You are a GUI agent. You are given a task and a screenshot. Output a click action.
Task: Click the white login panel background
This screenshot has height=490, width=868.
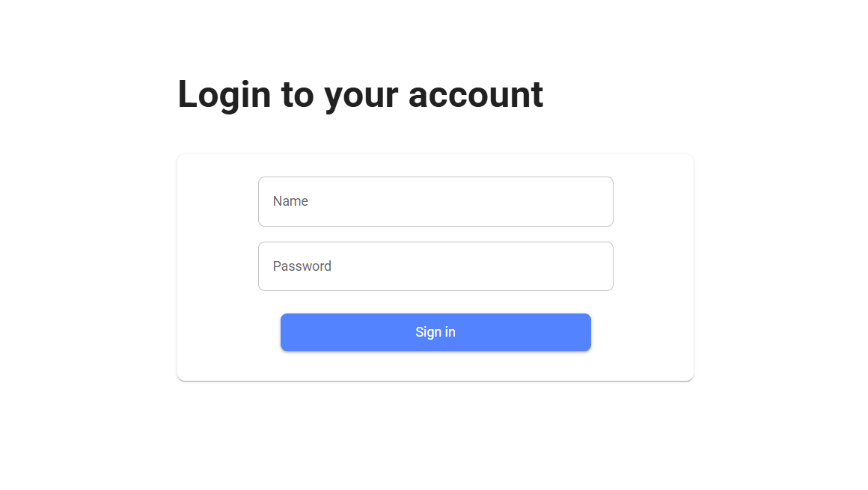(217, 359)
